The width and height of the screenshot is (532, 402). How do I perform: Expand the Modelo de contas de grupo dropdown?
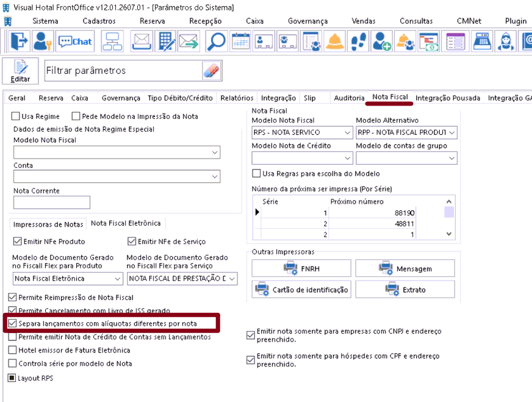pyautogui.click(x=451, y=158)
